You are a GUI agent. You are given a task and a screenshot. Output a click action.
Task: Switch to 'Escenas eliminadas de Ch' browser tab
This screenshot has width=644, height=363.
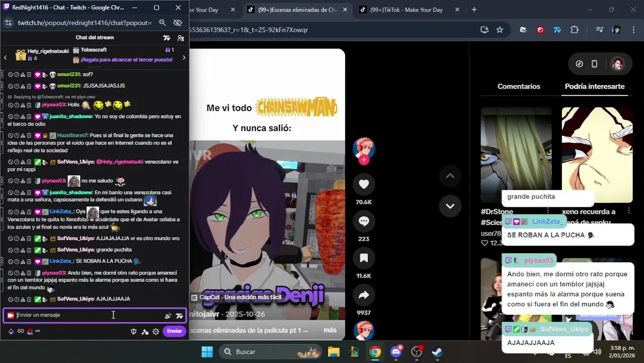click(297, 10)
